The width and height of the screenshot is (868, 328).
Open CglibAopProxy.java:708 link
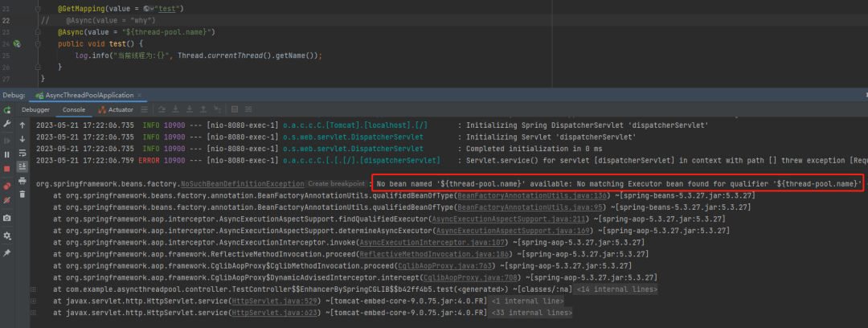click(471, 277)
